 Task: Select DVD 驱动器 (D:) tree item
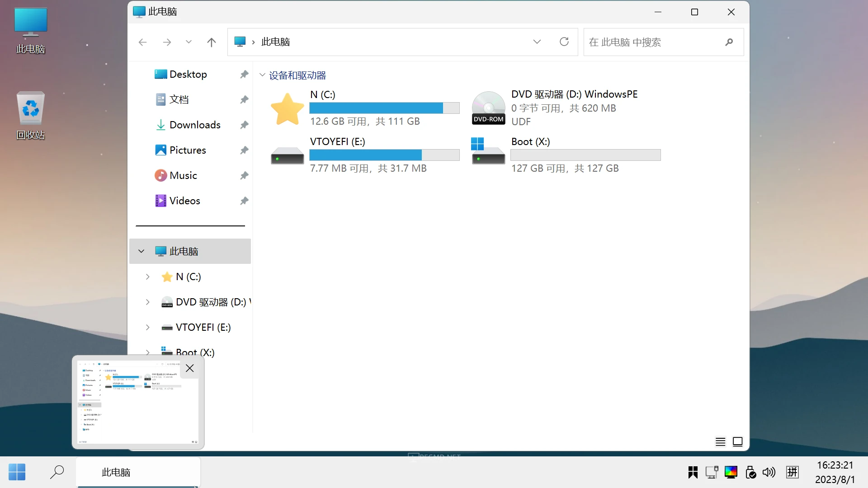click(x=206, y=302)
